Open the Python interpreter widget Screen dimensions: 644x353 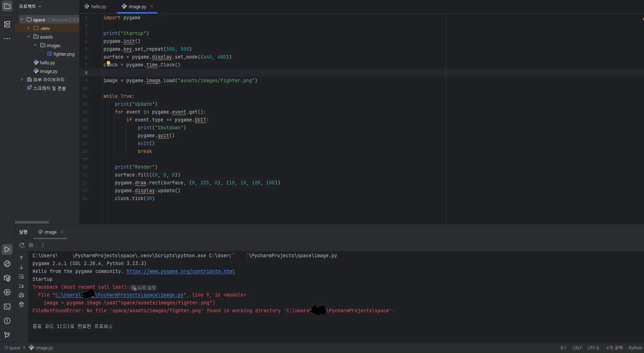click(635, 348)
